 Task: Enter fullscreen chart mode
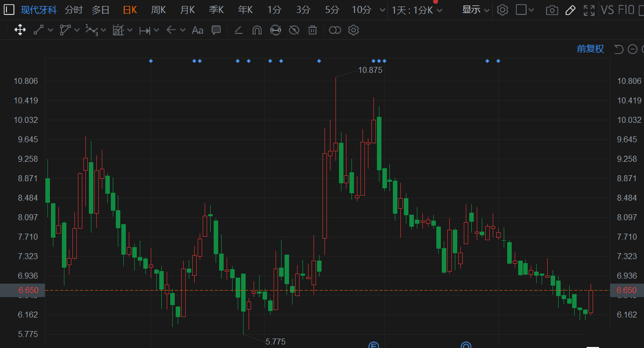(589, 10)
